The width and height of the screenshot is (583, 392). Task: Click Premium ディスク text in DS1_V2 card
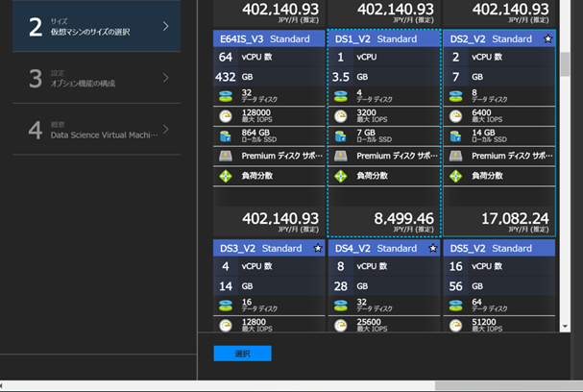397,156
